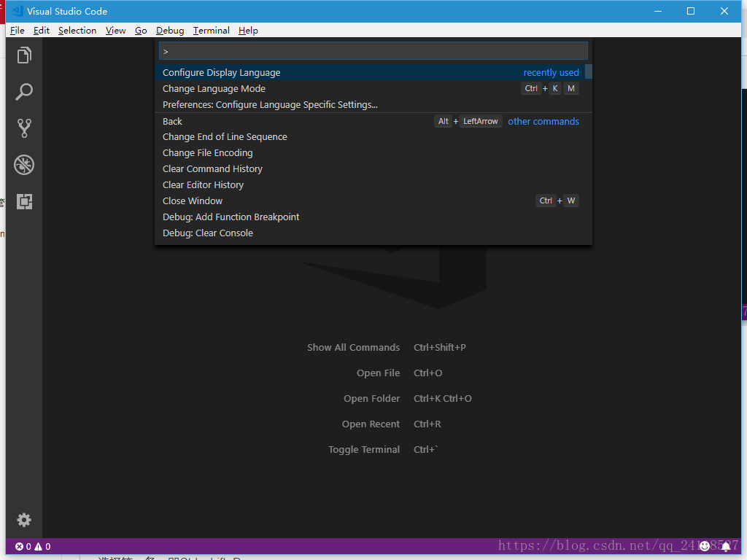This screenshot has height=560, width=747.
Task: Click the feedback smiley in status bar
Action: pos(705,547)
